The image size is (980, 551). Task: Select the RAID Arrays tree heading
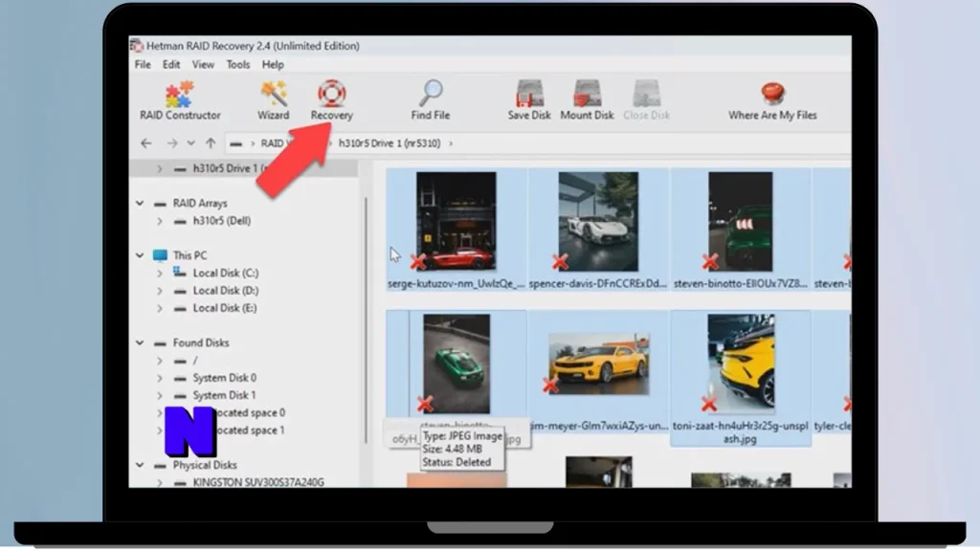point(199,203)
